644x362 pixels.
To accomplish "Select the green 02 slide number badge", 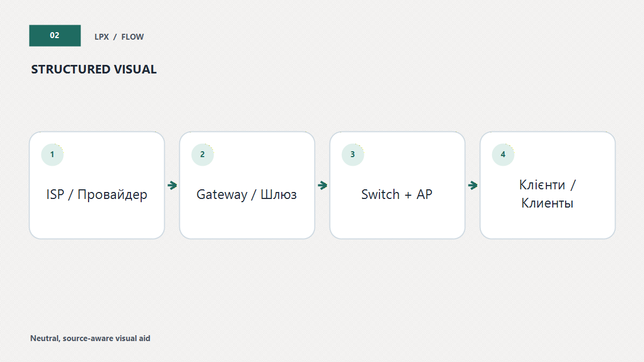I will click(55, 35).
